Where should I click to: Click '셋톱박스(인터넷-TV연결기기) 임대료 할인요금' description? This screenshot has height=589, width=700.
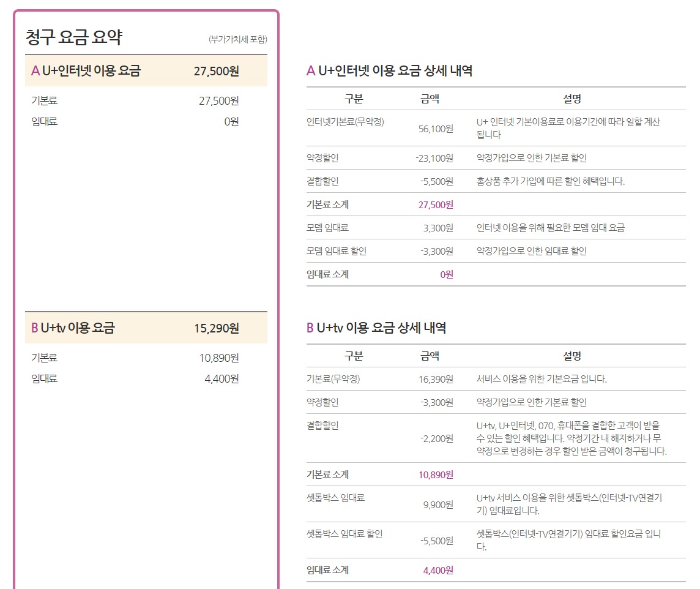569,540
